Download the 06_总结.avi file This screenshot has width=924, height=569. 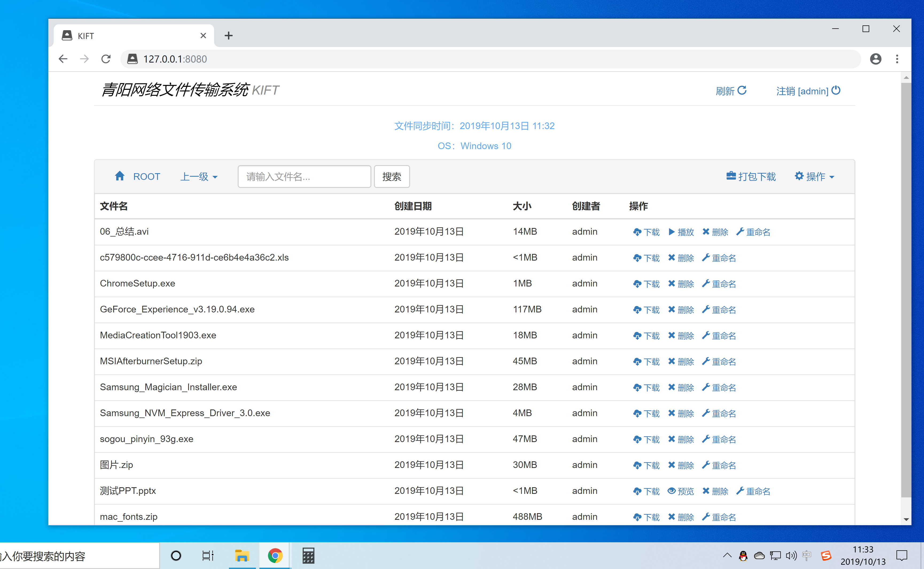pos(646,232)
